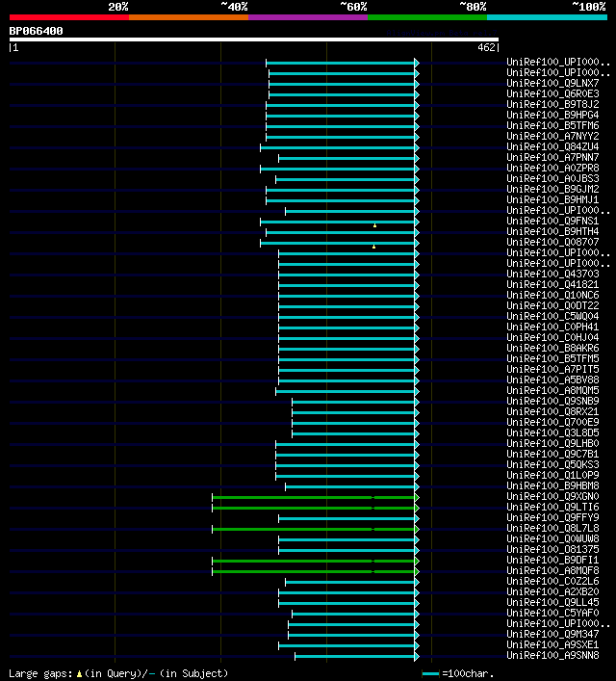Select the UniRef100_A0JBS3 label
616x681 pixels.
(x=552, y=178)
